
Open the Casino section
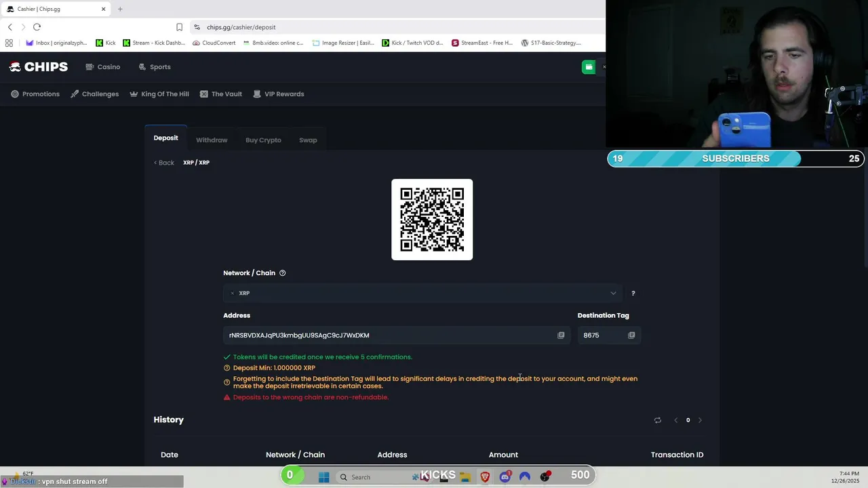coord(103,67)
